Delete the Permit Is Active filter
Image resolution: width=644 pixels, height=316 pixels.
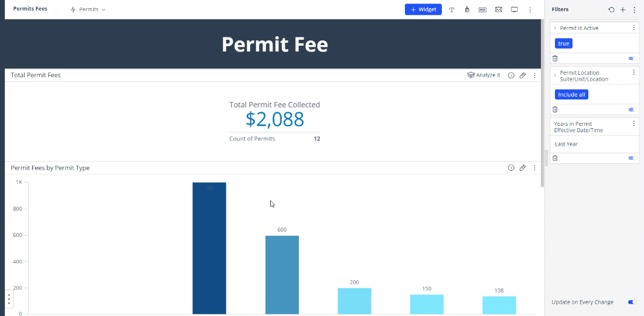(x=555, y=59)
